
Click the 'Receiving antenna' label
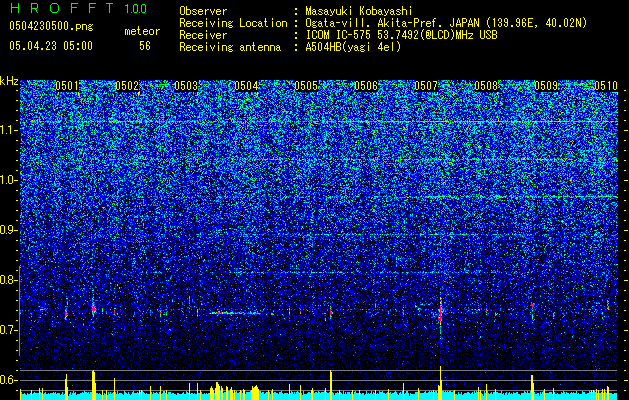coord(230,47)
